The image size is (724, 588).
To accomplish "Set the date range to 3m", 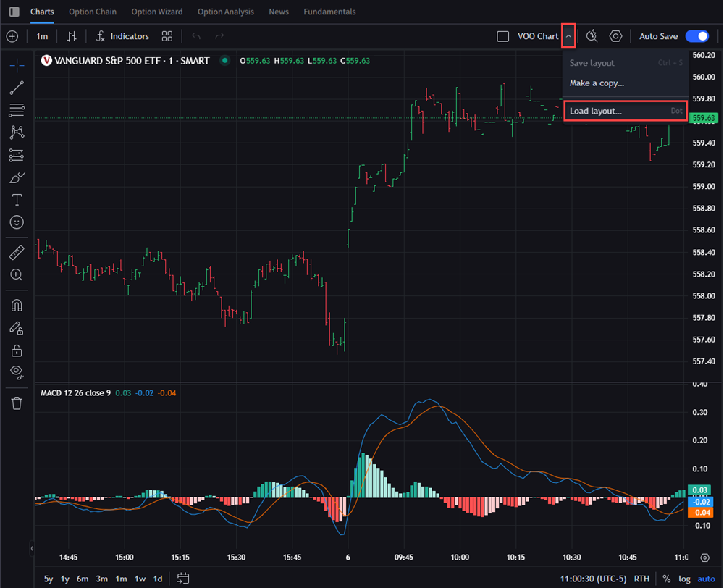I will click(x=102, y=579).
